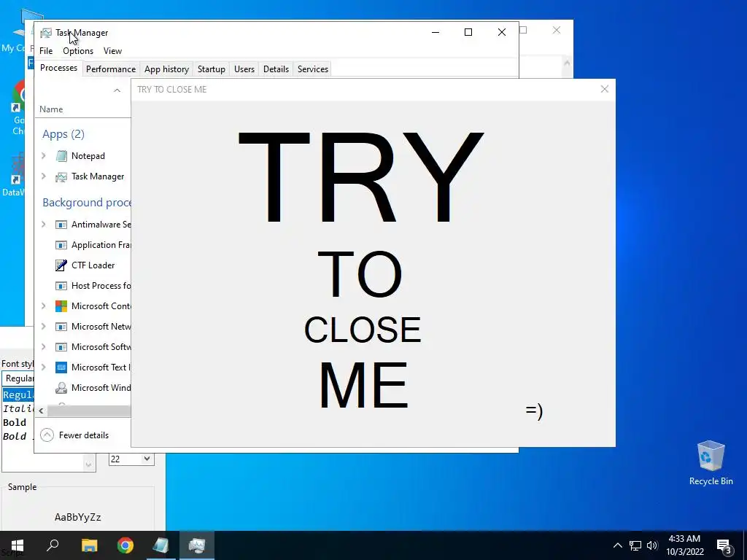
Task: Click the Microsoft Software process icon
Action: [x=61, y=347]
